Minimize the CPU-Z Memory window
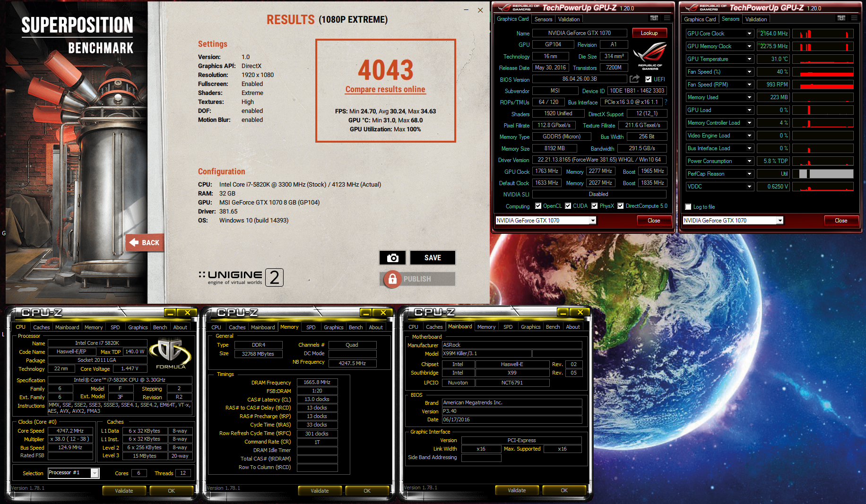This screenshot has width=866, height=504. [365, 313]
